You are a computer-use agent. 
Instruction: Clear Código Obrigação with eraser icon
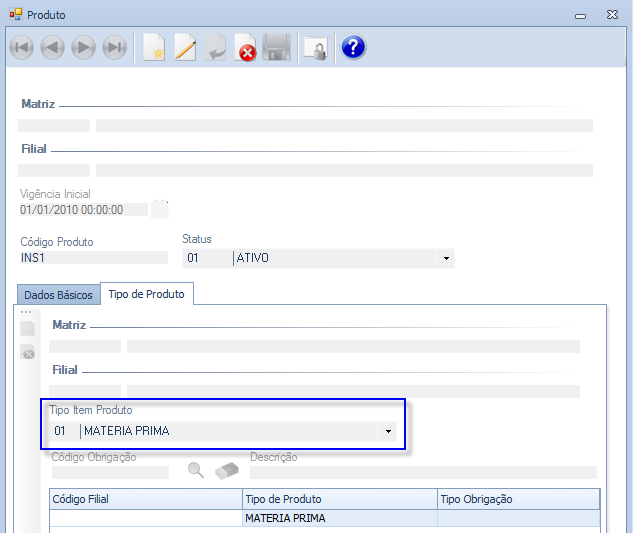click(x=226, y=471)
